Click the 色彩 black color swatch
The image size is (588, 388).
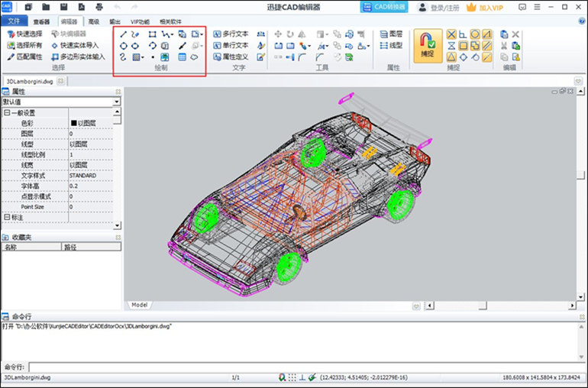pyautogui.click(x=74, y=123)
